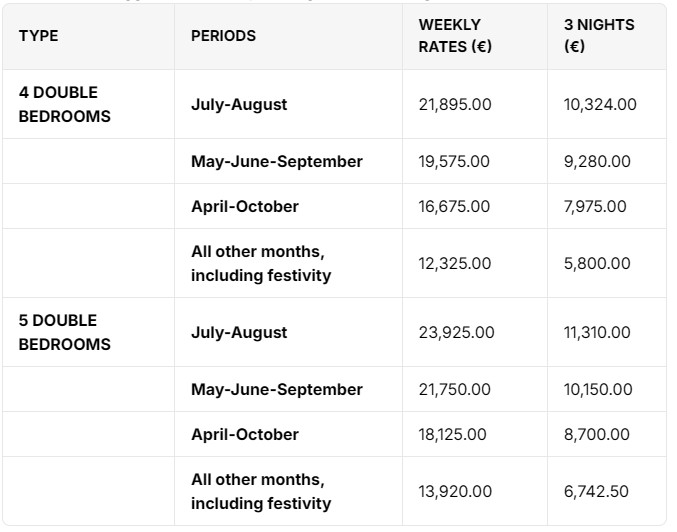The image size is (677, 532).
Task: Click the 5,800.00 three-night rate cell
Action: pos(597,263)
